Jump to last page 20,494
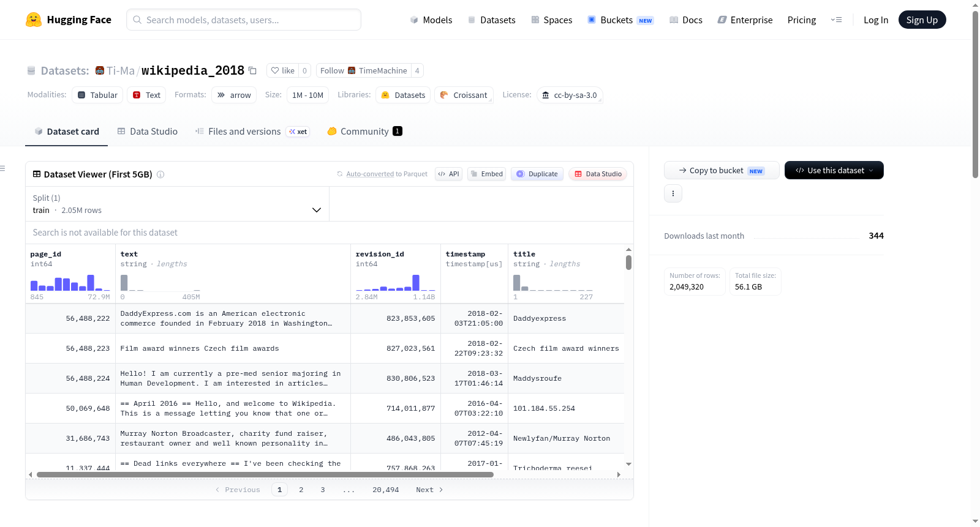980x527 pixels. click(386, 490)
